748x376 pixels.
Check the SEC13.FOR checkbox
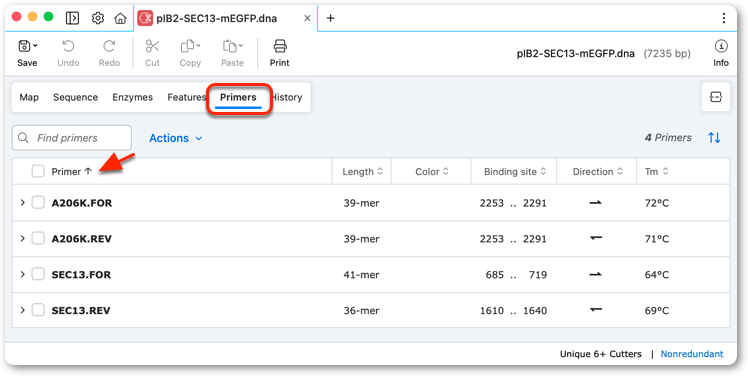(x=38, y=274)
